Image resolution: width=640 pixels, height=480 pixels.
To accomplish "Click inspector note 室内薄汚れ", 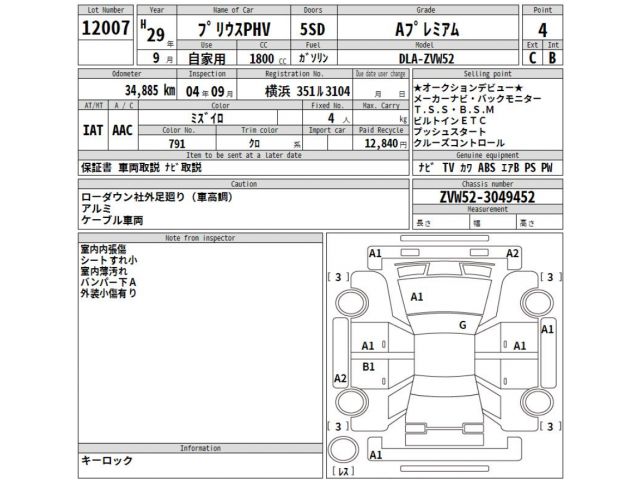I will point(104,271).
